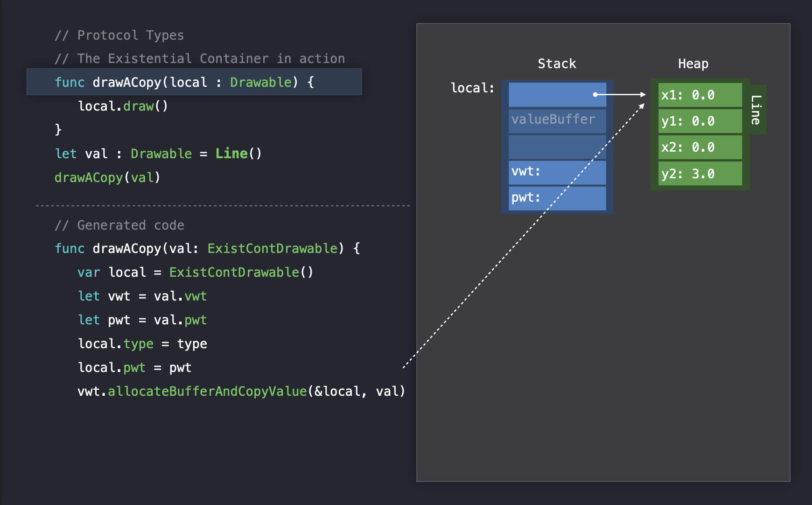Click the closing brace of drawACopy function
The image size is (812, 505).
click(58, 130)
